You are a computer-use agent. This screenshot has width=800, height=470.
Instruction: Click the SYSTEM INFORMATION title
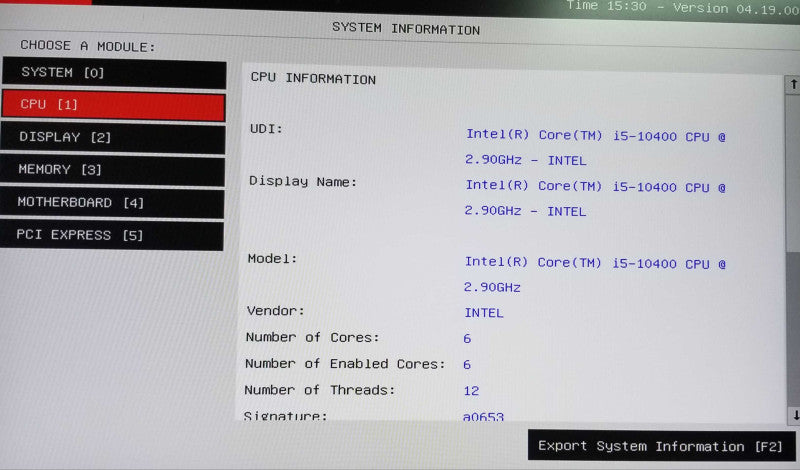click(x=406, y=29)
